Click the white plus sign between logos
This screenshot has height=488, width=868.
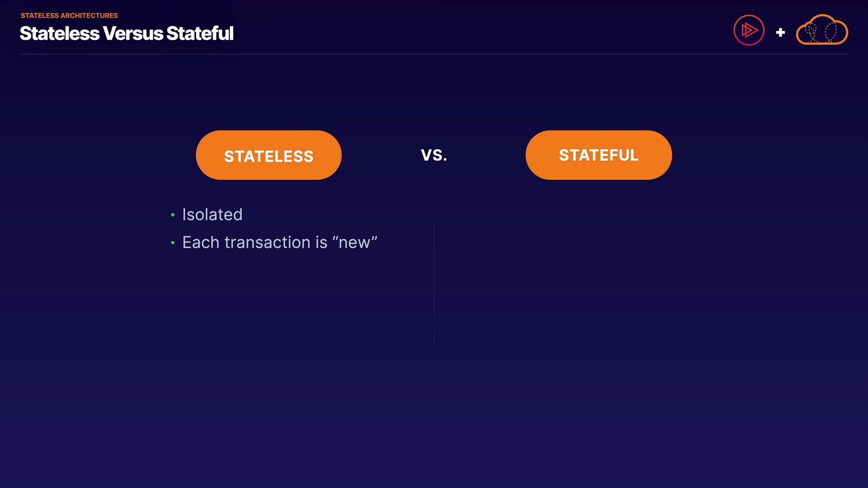[780, 33]
